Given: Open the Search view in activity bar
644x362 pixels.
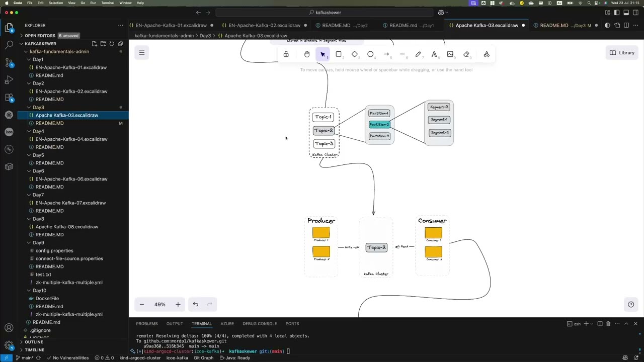Looking at the screenshot, I should point(9,45).
